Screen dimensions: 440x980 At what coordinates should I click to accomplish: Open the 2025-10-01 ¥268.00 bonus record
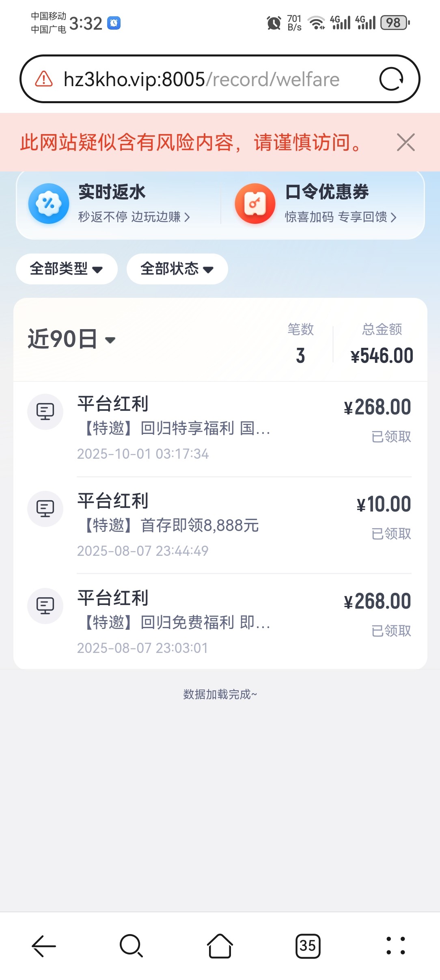[220, 428]
